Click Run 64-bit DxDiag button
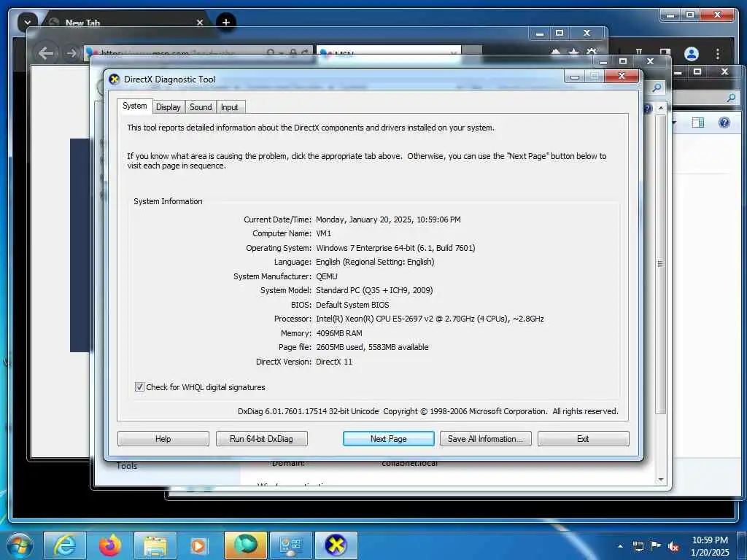This screenshot has width=747, height=560. click(x=262, y=438)
